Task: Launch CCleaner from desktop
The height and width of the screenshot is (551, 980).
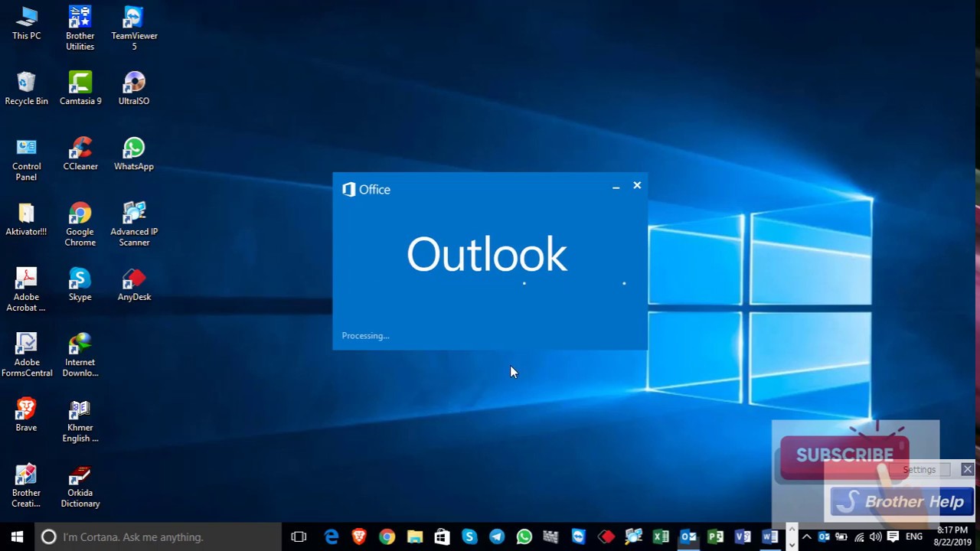Action: [x=80, y=155]
